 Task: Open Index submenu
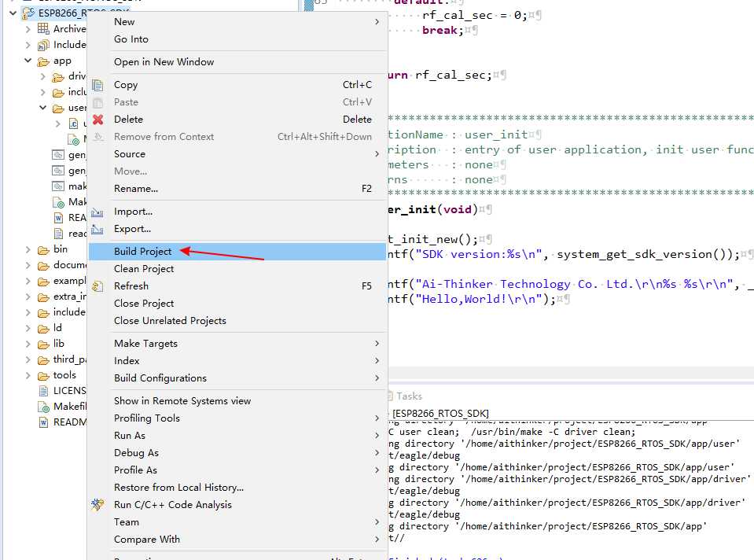237,361
